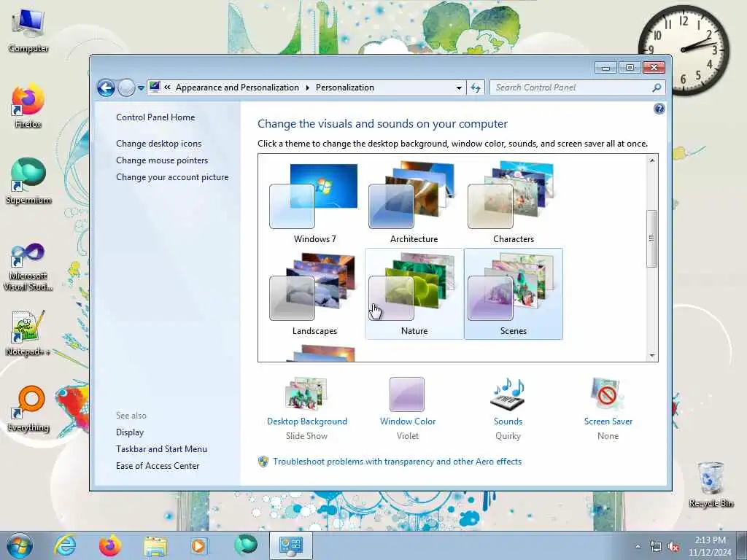Show hidden tray icons arrow
Viewport: 747px width, 560px height.
638,547
